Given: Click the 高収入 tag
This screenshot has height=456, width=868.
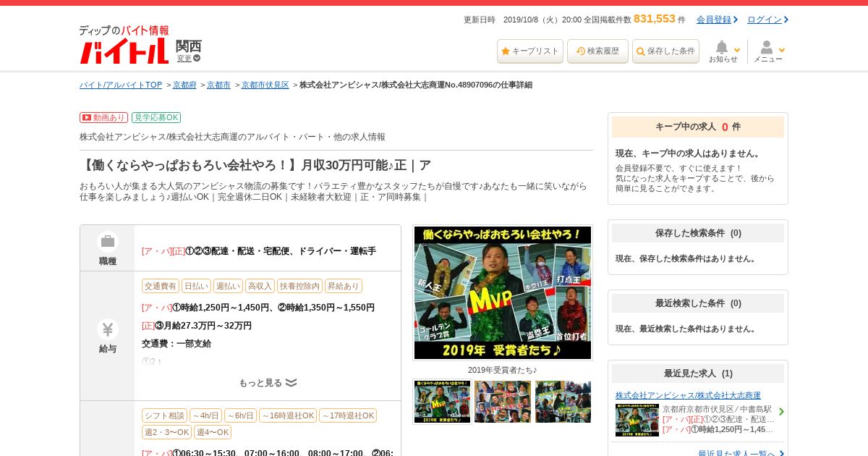Looking at the screenshot, I should (260, 286).
